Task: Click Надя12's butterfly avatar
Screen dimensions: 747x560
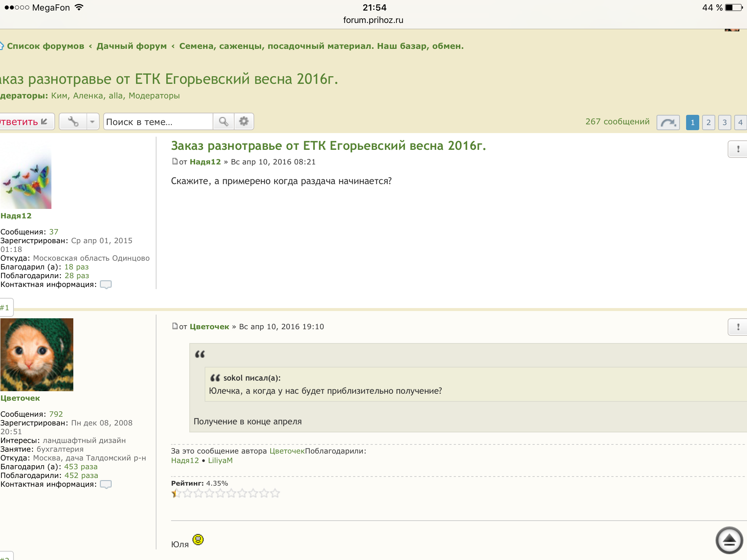Action: pyautogui.click(x=26, y=175)
